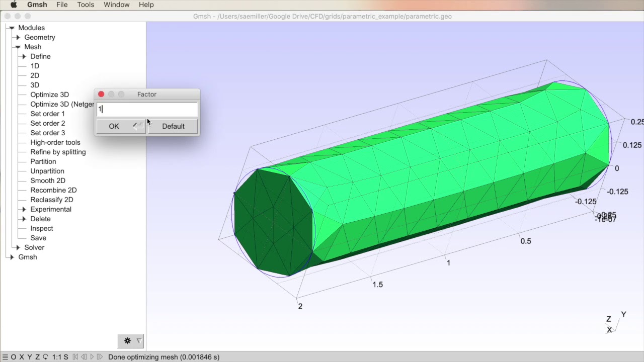Open the File menu
This screenshot has width=644, height=362.
(x=62, y=5)
